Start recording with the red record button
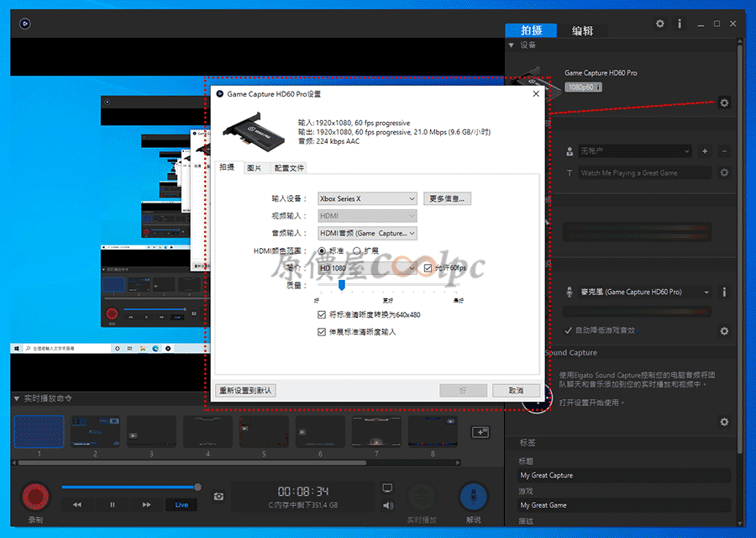 [35, 496]
